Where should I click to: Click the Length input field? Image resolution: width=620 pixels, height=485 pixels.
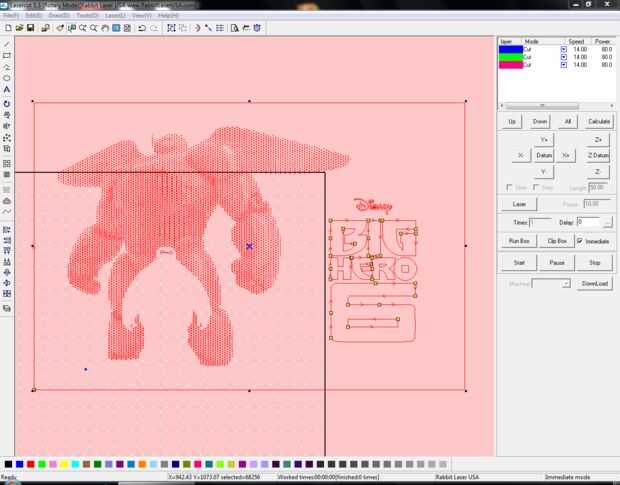pyautogui.click(x=598, y=187)
